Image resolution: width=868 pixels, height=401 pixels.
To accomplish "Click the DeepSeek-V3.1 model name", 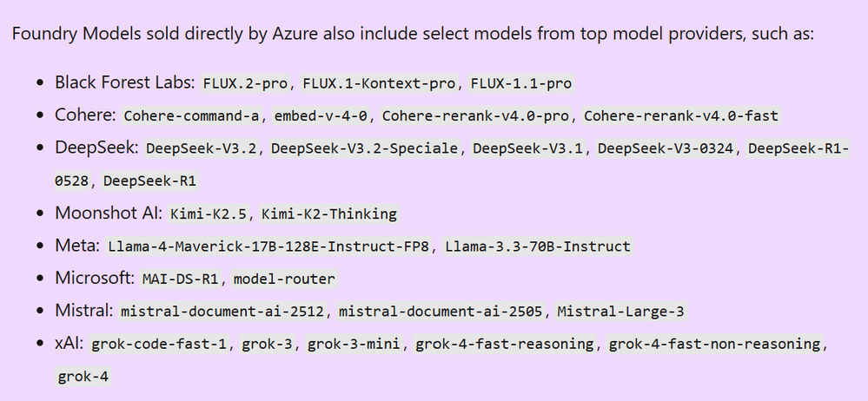I will click(x=528, y=149).
